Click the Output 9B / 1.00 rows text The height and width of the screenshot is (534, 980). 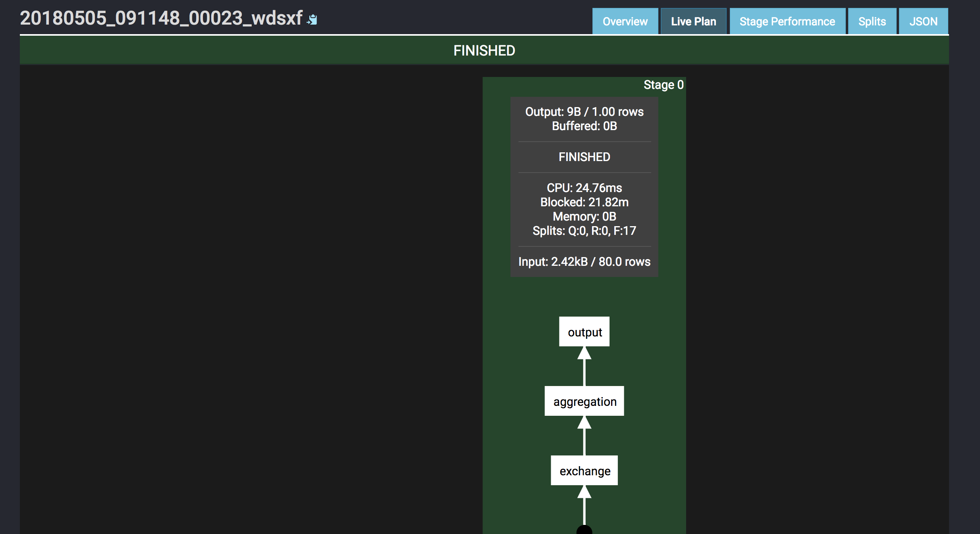[x=584, y=112]
